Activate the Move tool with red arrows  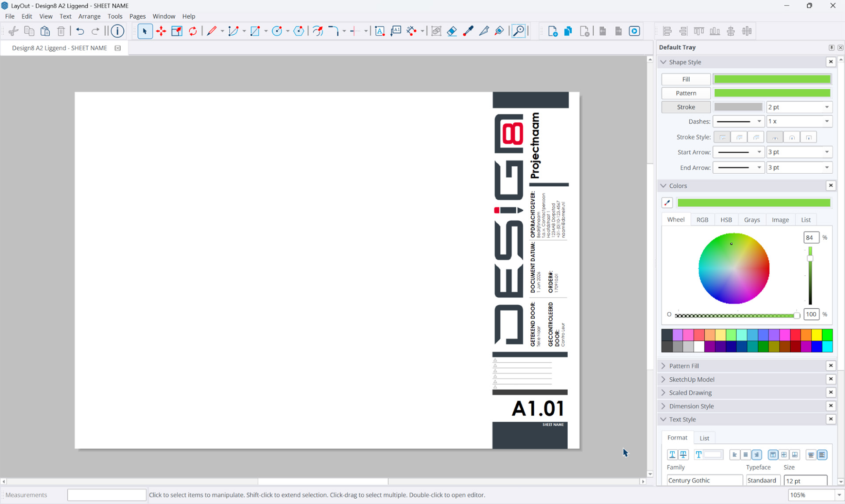click(x=161, y=31)
